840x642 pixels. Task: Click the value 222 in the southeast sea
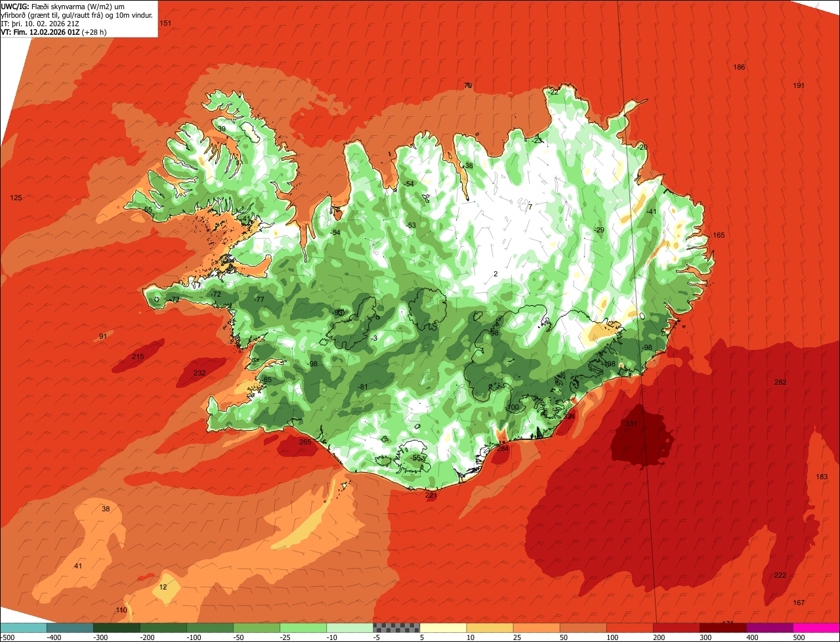780,575
